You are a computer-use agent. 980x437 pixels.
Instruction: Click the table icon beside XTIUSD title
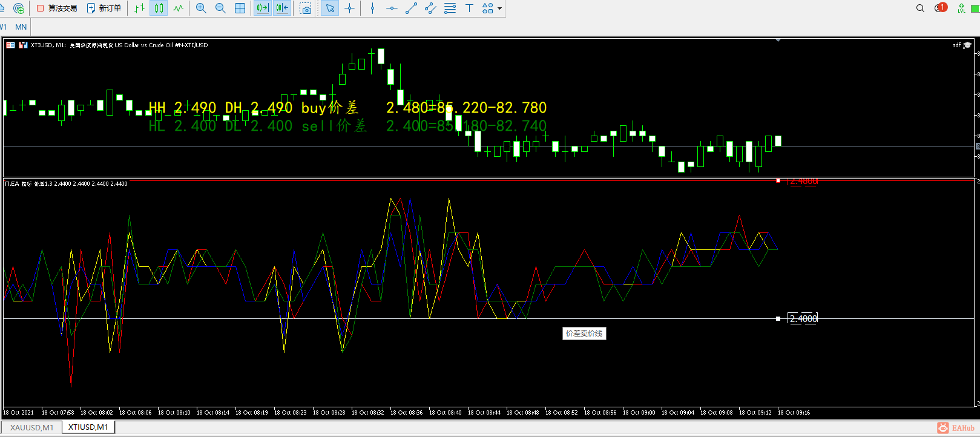coord(10,45)
